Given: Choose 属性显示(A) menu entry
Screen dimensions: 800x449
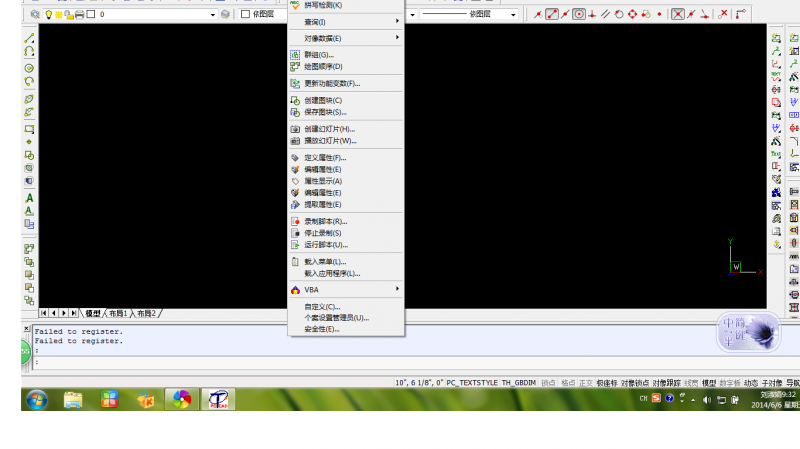Looking at the screenshot, I should [x=346, y=181].
